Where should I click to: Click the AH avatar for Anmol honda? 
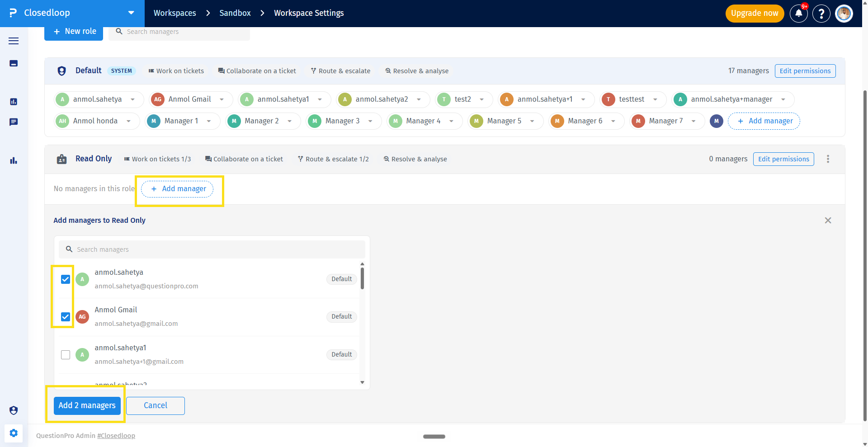point(62,121)
